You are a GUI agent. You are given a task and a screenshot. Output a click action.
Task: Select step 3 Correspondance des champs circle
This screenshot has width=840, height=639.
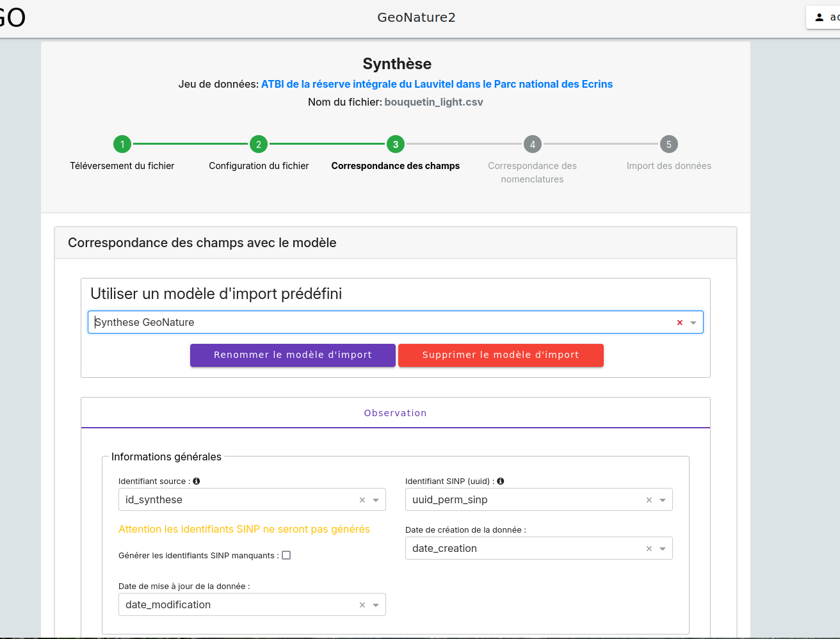396,144
